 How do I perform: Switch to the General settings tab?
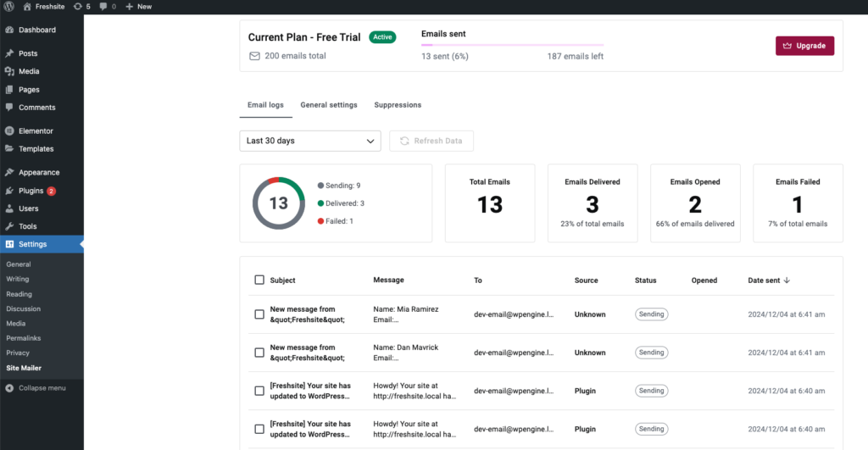tap(328, 105)
